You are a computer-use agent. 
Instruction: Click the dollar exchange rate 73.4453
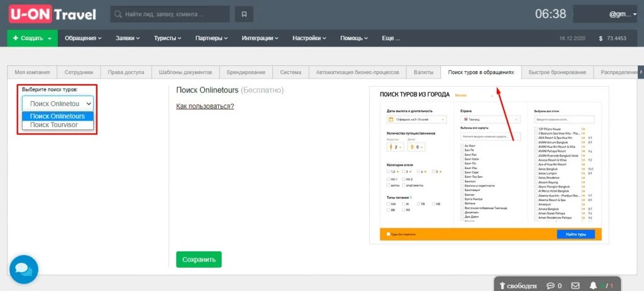tap(613, 38)
